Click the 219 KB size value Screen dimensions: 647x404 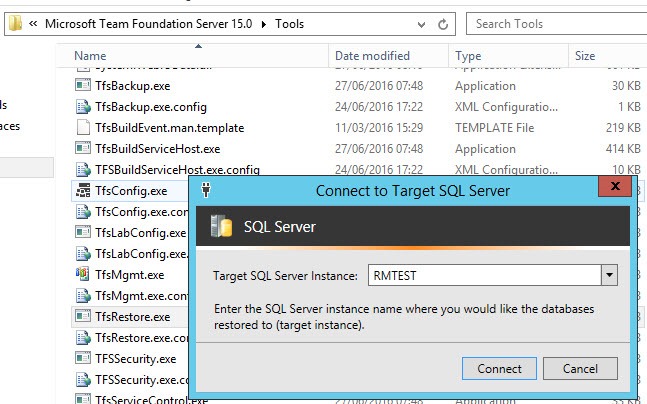[623, 128]
